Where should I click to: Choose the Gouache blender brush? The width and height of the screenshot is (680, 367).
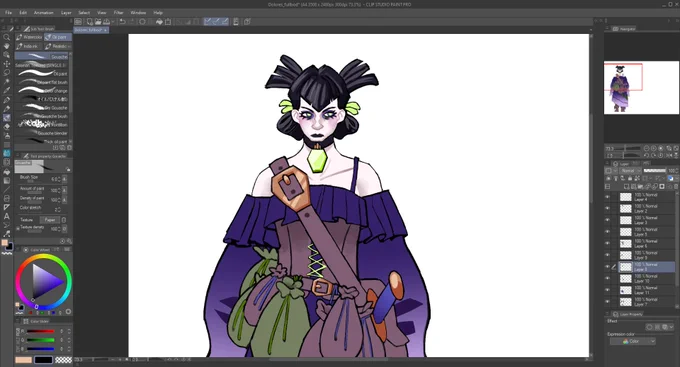(x=42, y=133)
